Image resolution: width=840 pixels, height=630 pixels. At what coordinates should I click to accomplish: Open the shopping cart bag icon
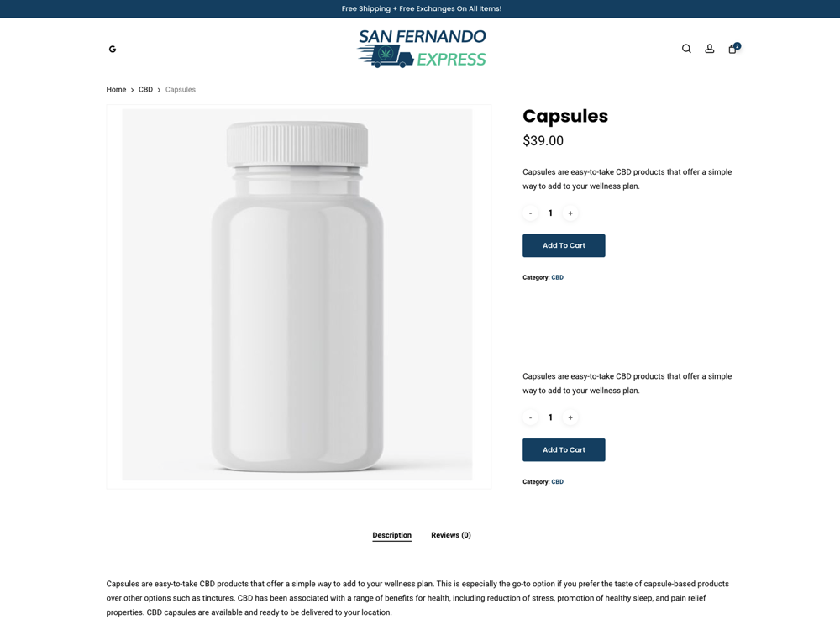(x=733, y=48)
